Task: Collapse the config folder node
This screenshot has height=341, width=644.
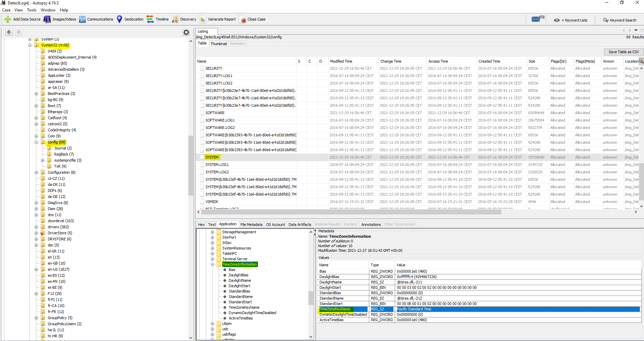Action: pyautogui.click(x=36, y=142)
